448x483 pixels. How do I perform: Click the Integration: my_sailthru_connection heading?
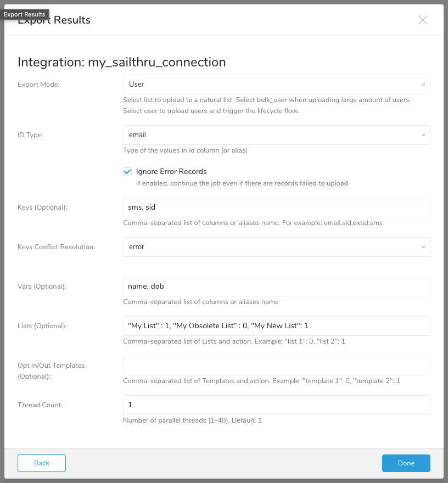(121, 62)
